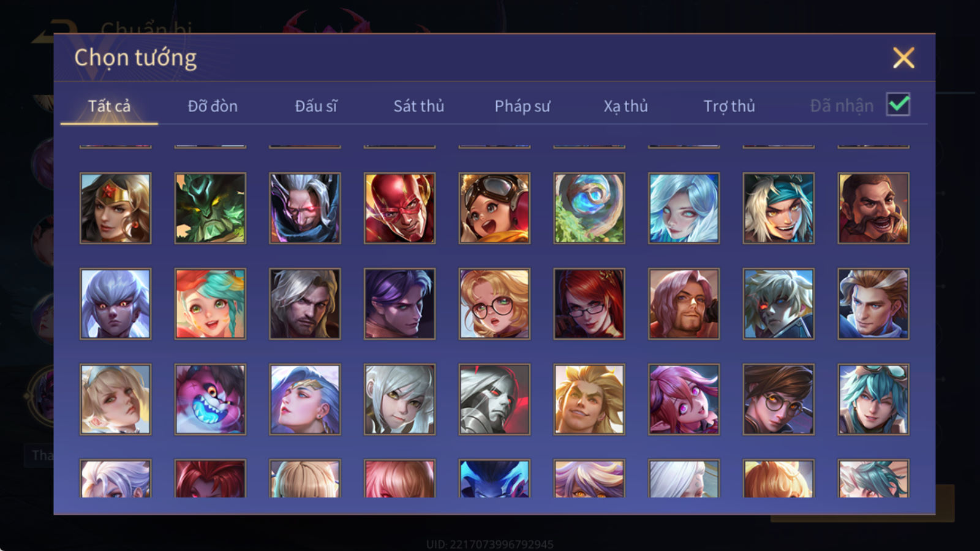This screenshot has height=551, width=980.
Task: Open the Sát thủ tab
Action: tap(419, 106)
